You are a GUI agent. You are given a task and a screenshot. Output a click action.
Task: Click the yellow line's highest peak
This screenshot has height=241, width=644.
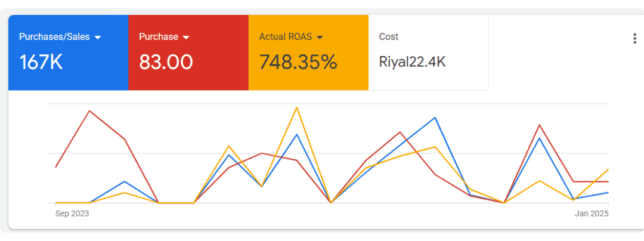pos(296,107)
